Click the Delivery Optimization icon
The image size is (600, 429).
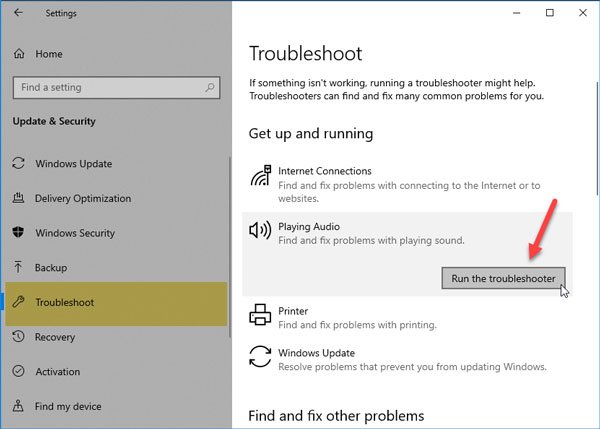coord(18,198)
